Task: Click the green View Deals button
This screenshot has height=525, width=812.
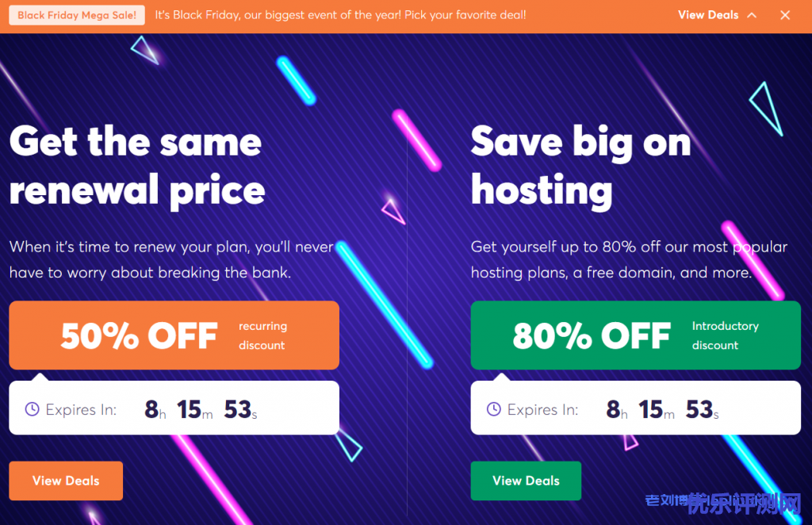Action: 526,481
